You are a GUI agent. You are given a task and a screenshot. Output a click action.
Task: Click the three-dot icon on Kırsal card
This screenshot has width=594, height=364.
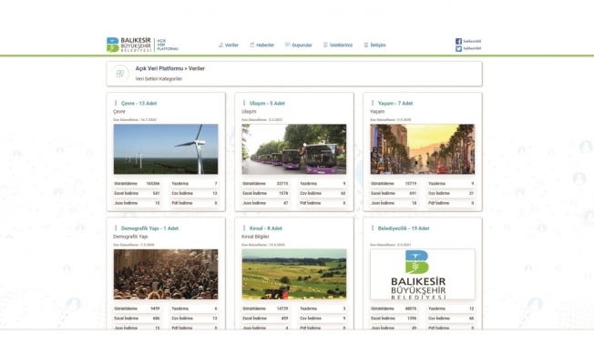[243, 228]
